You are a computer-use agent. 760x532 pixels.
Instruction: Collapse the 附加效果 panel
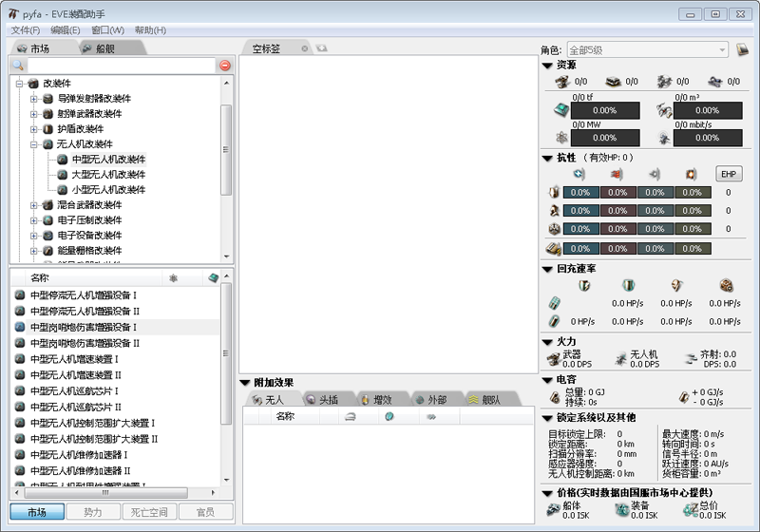(x=246, y=383)
